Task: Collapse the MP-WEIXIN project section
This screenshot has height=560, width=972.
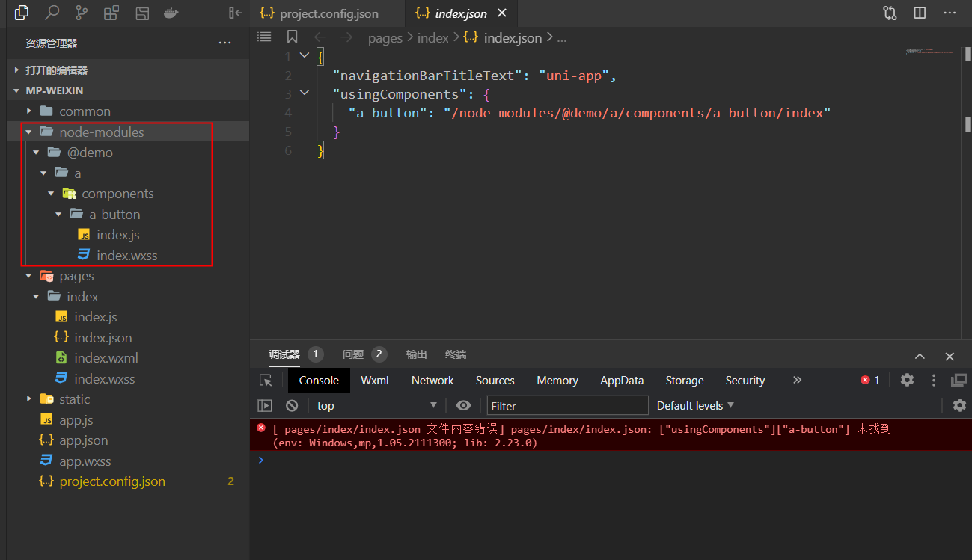Action: [x=128, y=90]
